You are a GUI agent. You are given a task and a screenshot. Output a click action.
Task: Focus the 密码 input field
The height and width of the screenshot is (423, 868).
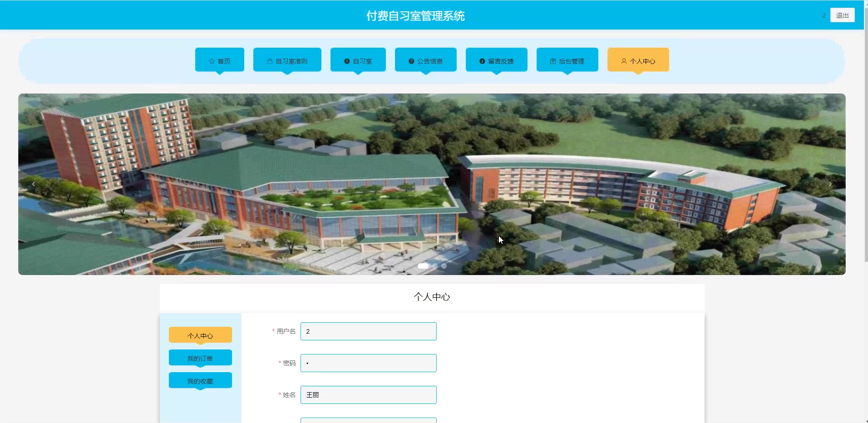[369, 363]
